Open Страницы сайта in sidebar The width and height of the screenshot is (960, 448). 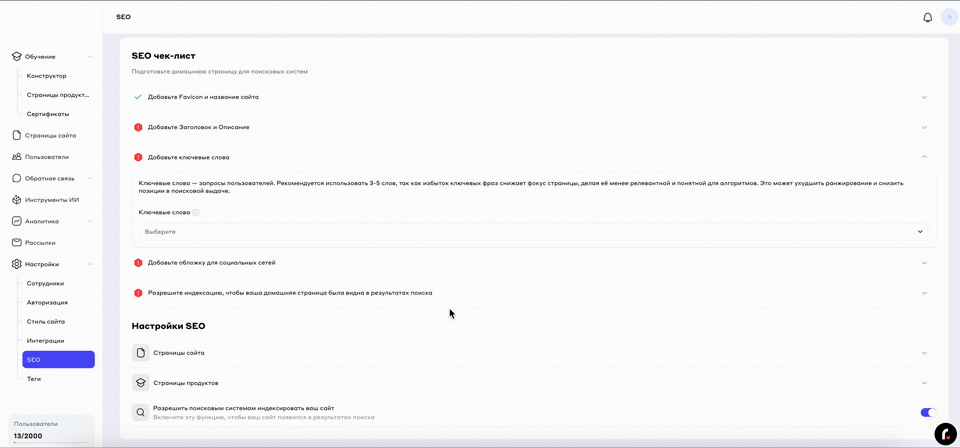pyautogui.click(x=50, y=136)
